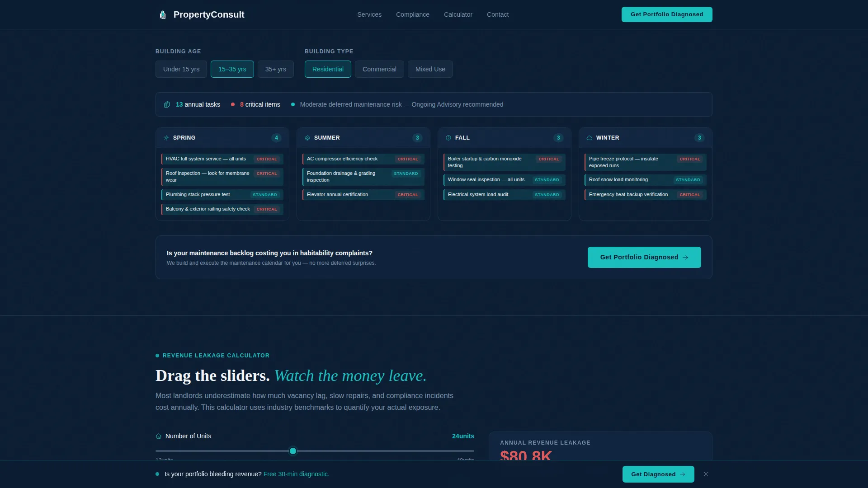Click Foundation drainage & grading inspection task

(363, 177)
